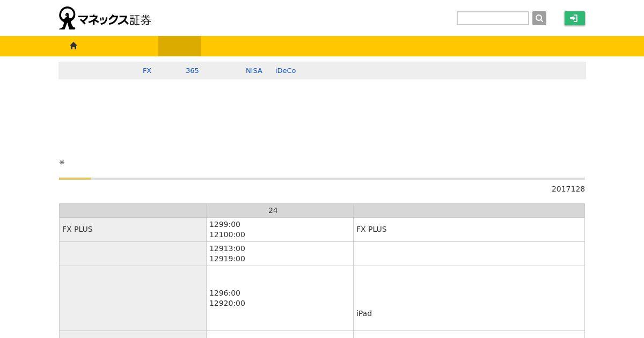Click the 12913:00 time entry
The height and width of the screenshot is (338, 644).
tap(227, 248)
